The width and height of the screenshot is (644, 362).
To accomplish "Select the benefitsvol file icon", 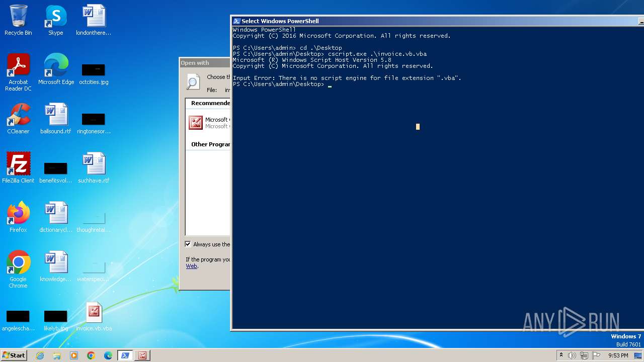I will tap(56, 172).
